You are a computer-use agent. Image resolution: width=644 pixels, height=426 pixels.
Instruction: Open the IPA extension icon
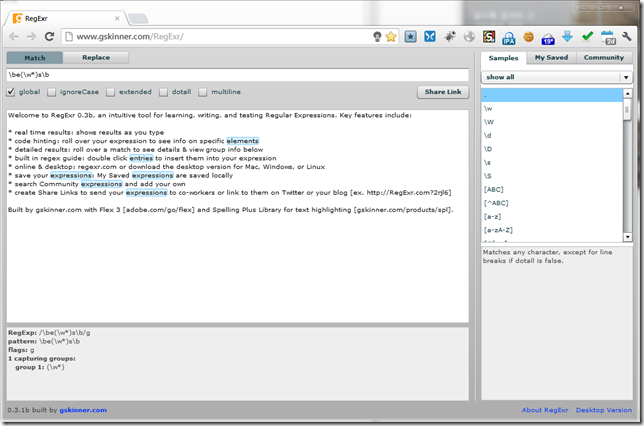click(x=508, y=38)
